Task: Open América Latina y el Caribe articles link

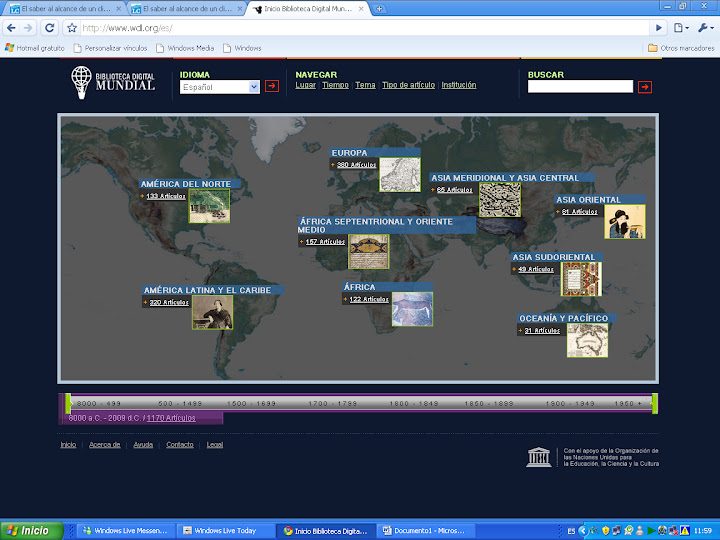Action: 169,303
